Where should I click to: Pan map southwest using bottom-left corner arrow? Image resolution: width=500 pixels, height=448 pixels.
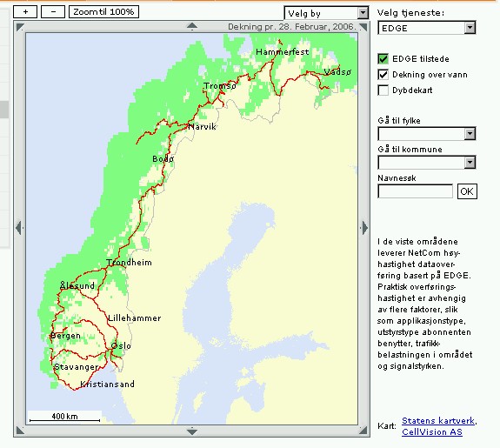click(x=20, y=431)
